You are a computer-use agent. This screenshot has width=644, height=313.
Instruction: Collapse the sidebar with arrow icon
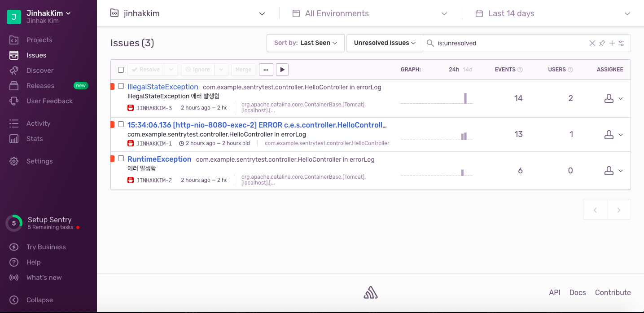click(14, 300)
